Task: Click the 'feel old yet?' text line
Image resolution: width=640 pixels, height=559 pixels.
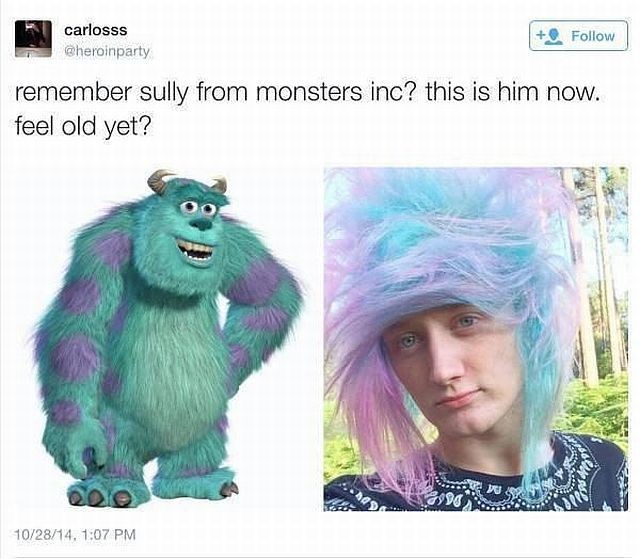Action: tap(83, 126)
